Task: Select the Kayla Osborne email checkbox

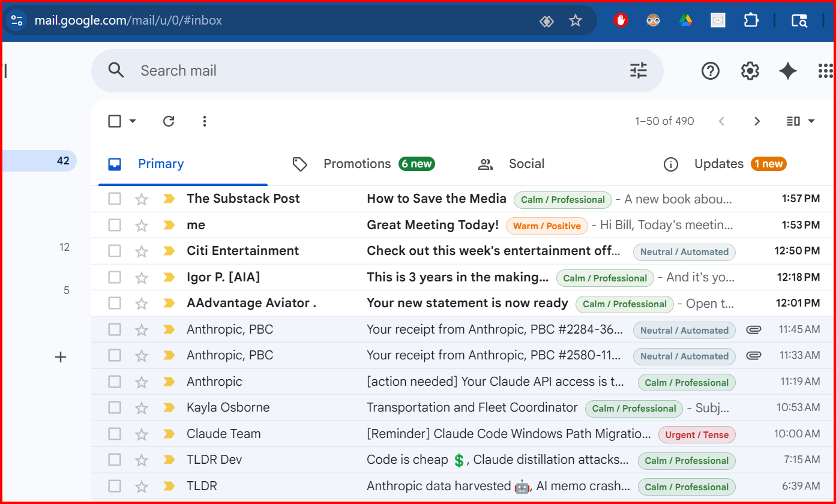Action: pyautogui.click(x=115, y=407)
